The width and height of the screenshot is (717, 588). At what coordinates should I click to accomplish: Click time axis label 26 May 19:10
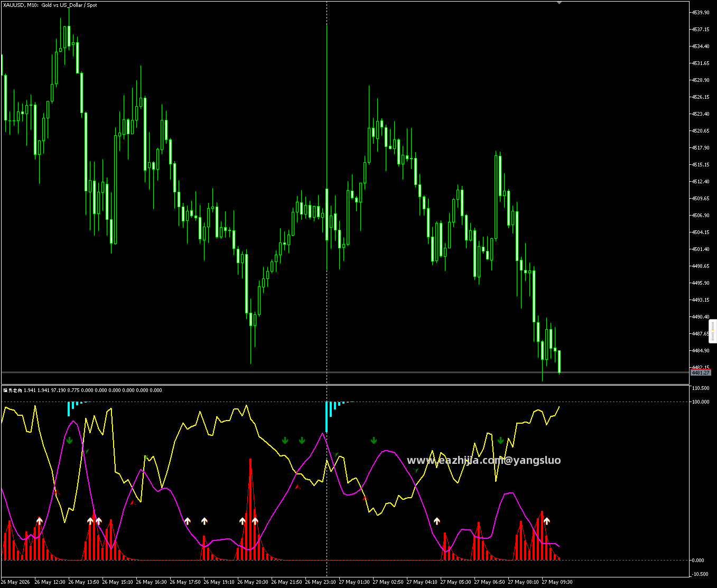219,582
